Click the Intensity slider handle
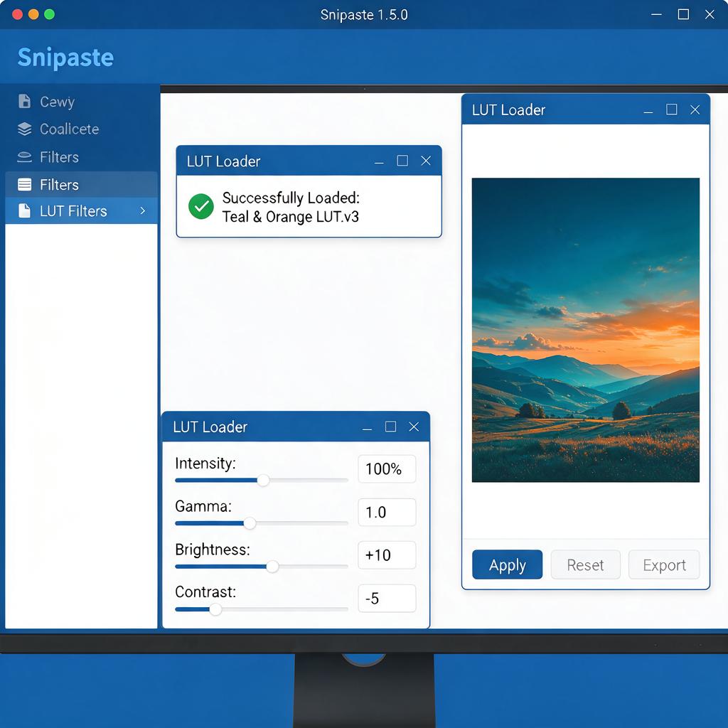Screen dimensions: 728x728 (263, 480)
